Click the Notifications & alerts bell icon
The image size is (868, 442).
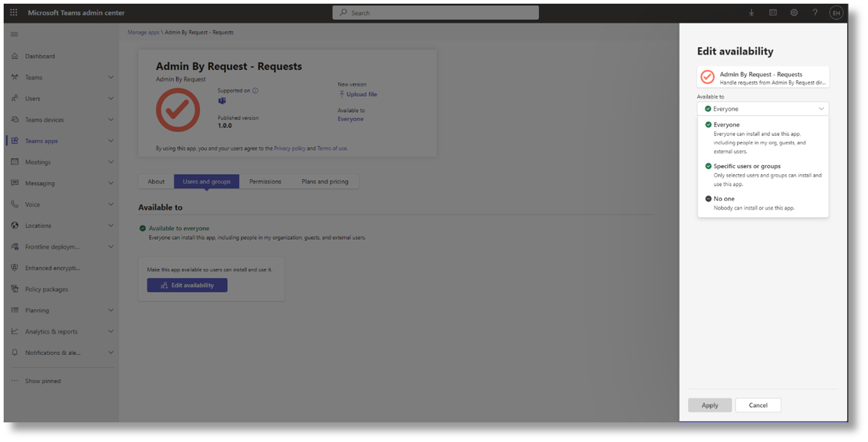(15, 352)
